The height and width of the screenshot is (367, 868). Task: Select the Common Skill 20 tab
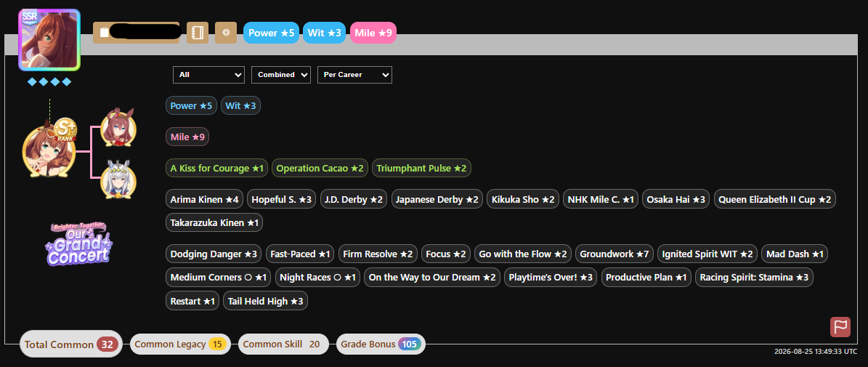click(x=283, y=344)
